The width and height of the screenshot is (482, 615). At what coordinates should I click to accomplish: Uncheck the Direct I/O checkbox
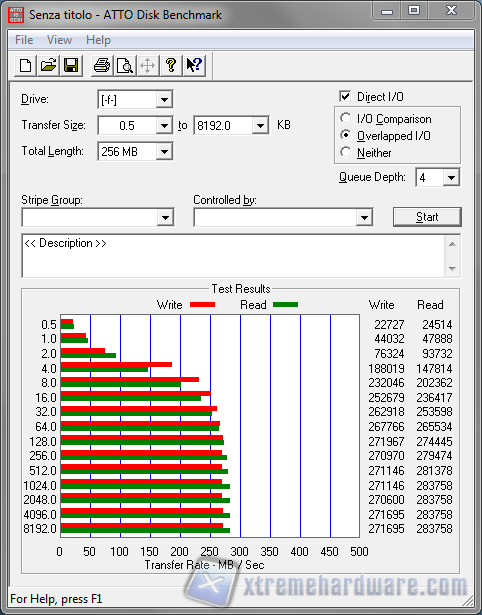[345, 96]
